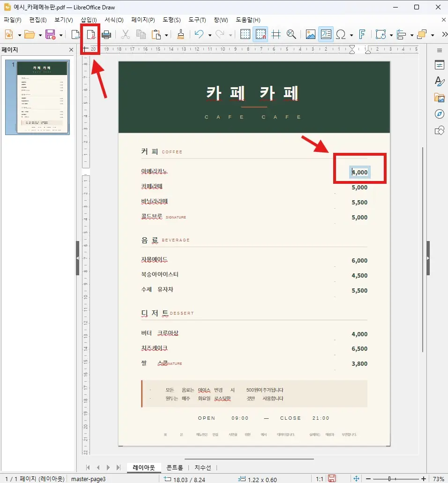Open the Navigator compass panel
Viewport: 448px width, 483px height.
[440, 114]
